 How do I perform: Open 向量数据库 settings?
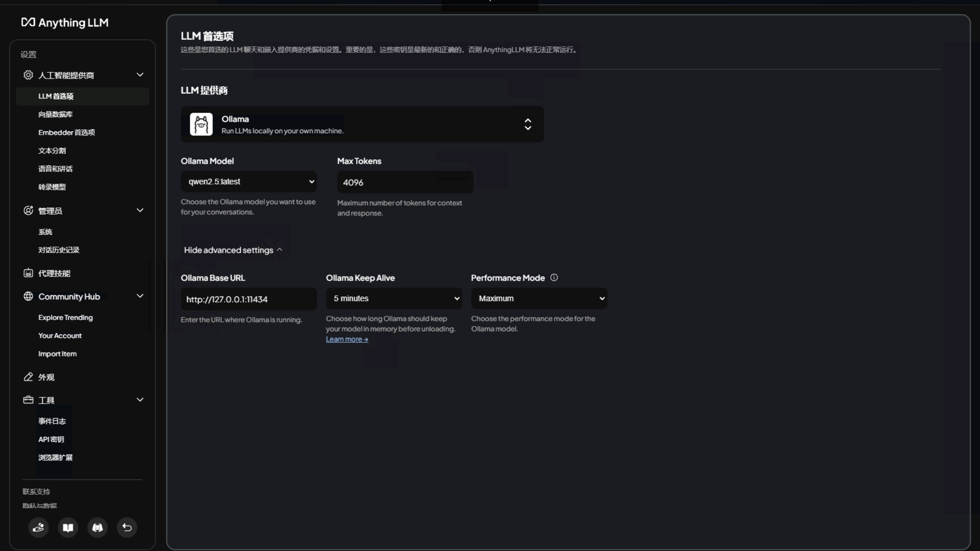(56, 114)
